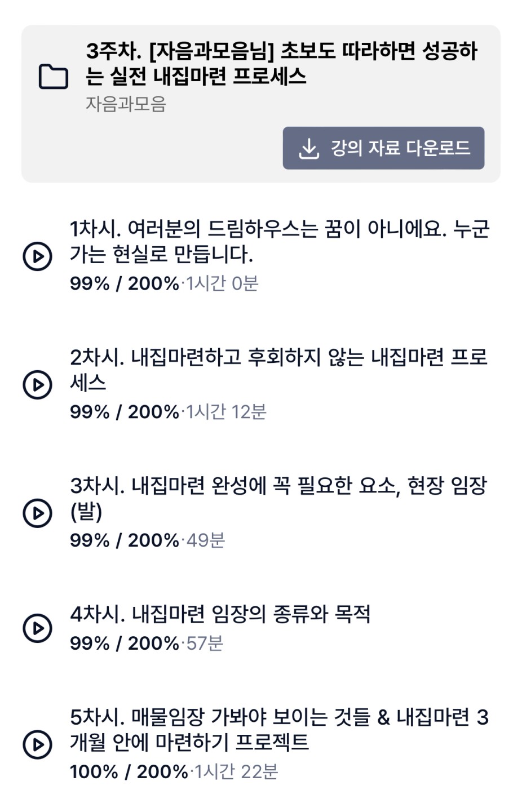Screen dimensions: 522x812
Task: Select 3차시 현장 임장 lesson title
Action: tap(278, 499)
